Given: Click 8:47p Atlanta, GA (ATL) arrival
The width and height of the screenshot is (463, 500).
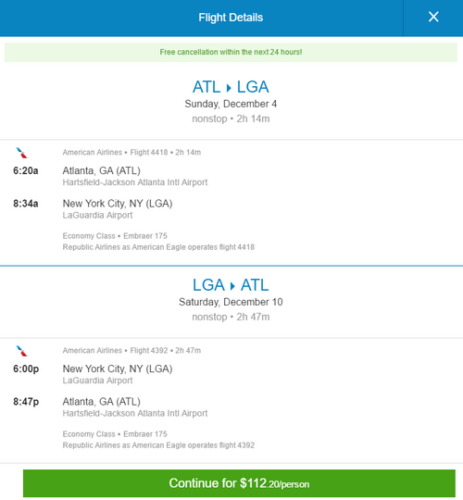Looking at the screenshot, I should [77, 402].
